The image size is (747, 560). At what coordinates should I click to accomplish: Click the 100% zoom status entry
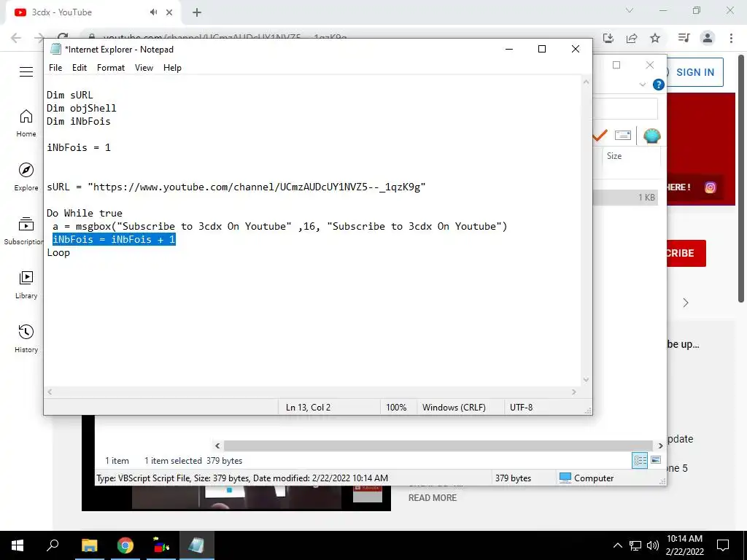pyautogui.click(x=396, y=408)
